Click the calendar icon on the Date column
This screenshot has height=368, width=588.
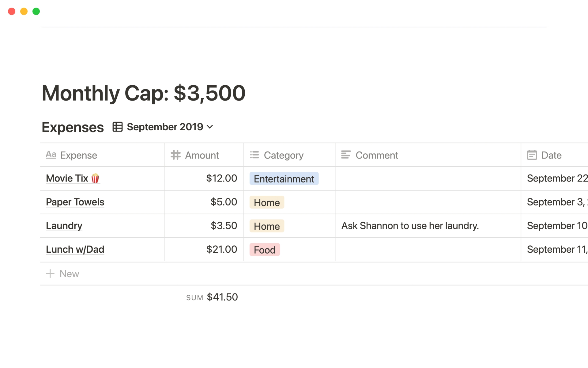[532, 155]
